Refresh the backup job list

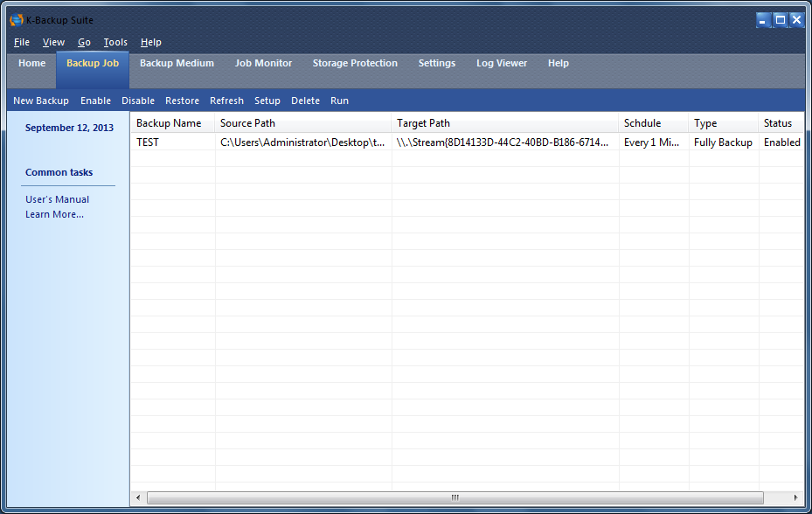click(x=227, y=101)
